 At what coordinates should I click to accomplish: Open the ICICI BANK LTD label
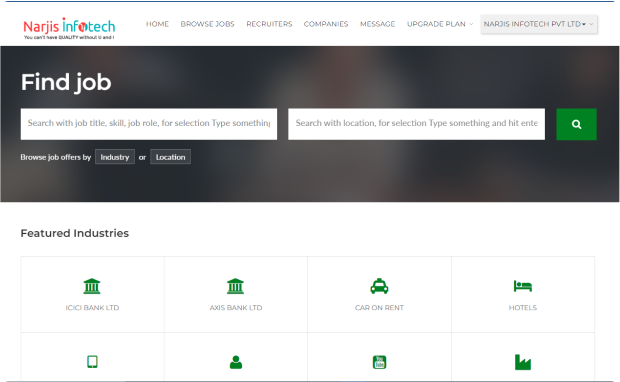click(92, 308)
